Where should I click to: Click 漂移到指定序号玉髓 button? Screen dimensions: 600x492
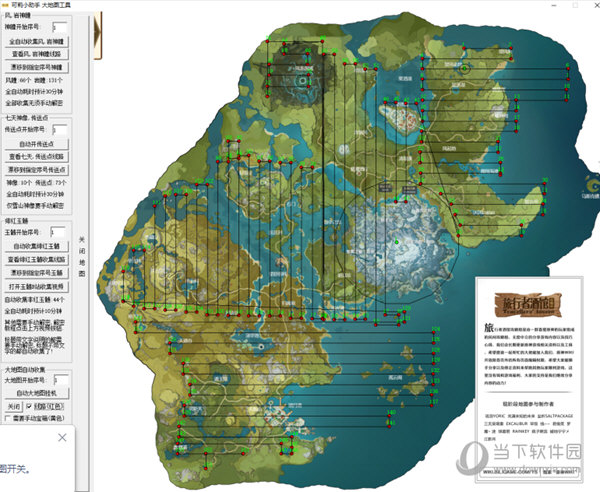pyautogui.click(x=37, y=272)
